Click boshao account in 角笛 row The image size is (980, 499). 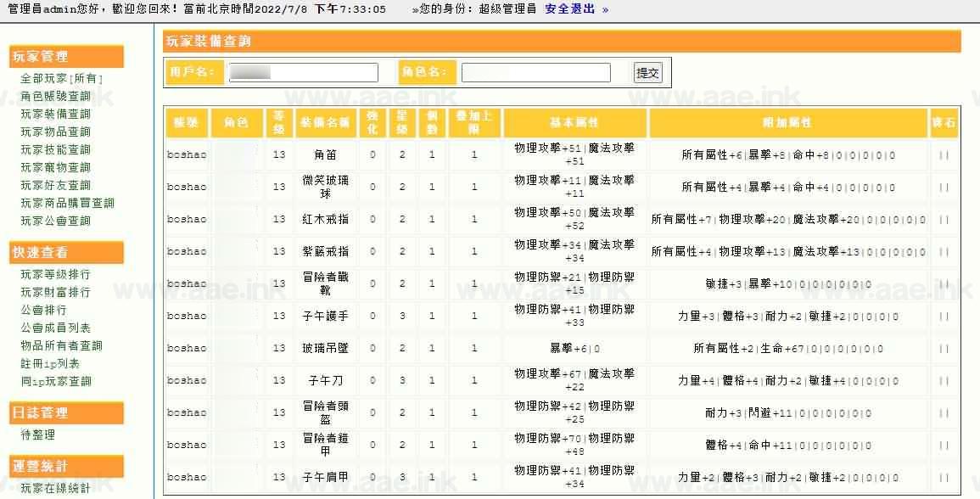pos(187,155)
